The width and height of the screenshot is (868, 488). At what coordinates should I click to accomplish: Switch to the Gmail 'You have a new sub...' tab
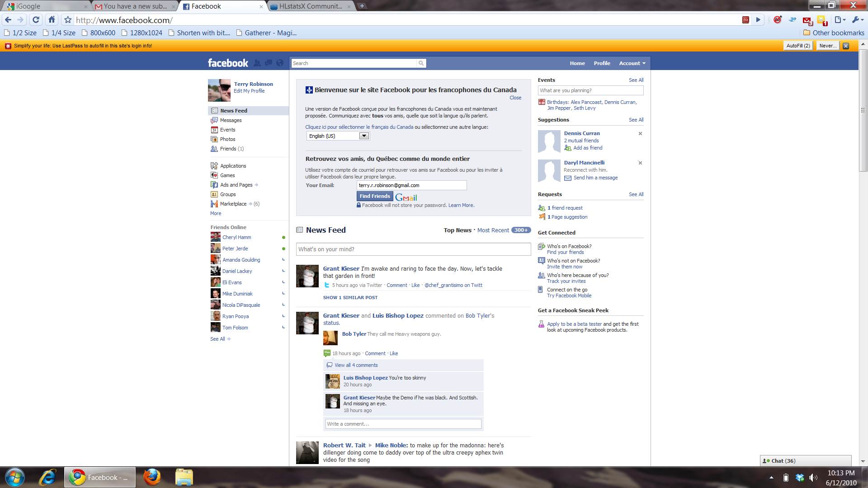coord(135,6)
